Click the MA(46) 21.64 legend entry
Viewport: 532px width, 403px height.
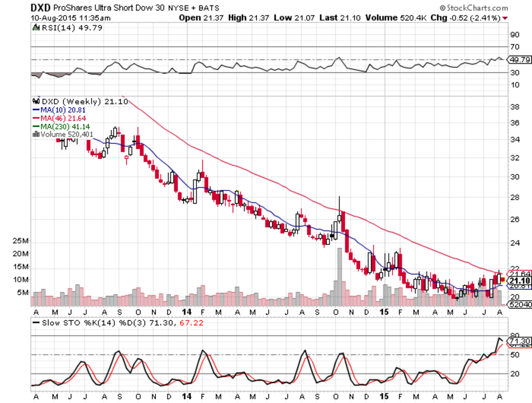pos(59,117)
